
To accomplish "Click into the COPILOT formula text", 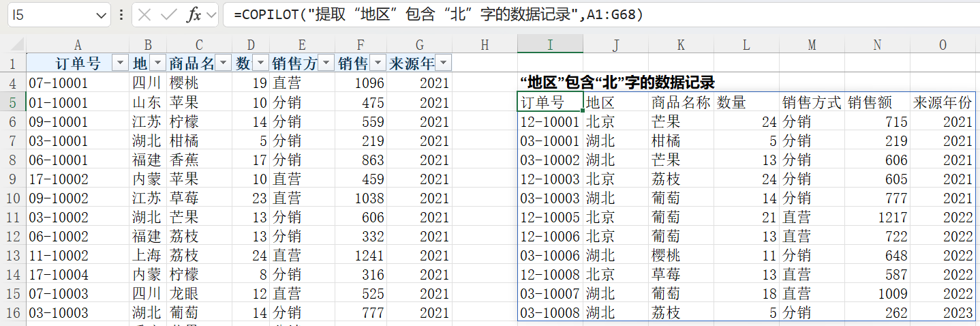I will pos(436,14).
